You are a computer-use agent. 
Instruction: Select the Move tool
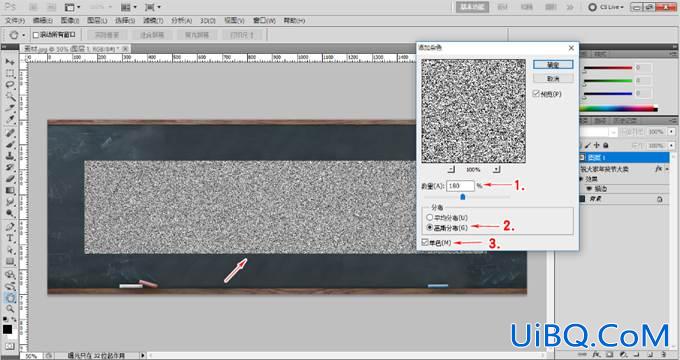pos(10,62)
